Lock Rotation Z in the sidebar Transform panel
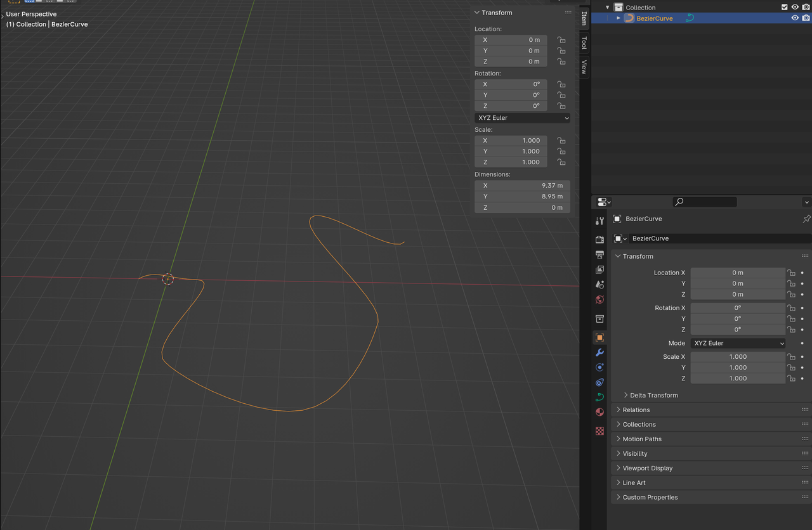This screenshot has width=812, height=530. pos(561,106)
